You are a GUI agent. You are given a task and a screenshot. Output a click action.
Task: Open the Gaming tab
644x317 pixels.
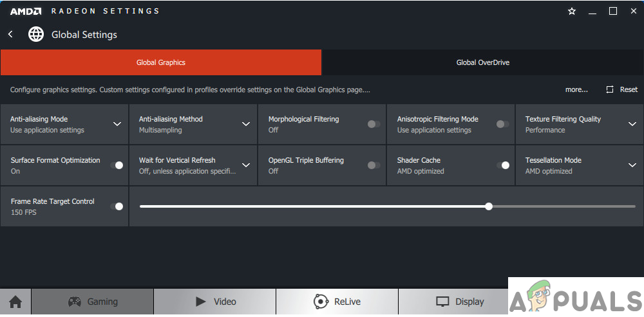pos(92,302)
